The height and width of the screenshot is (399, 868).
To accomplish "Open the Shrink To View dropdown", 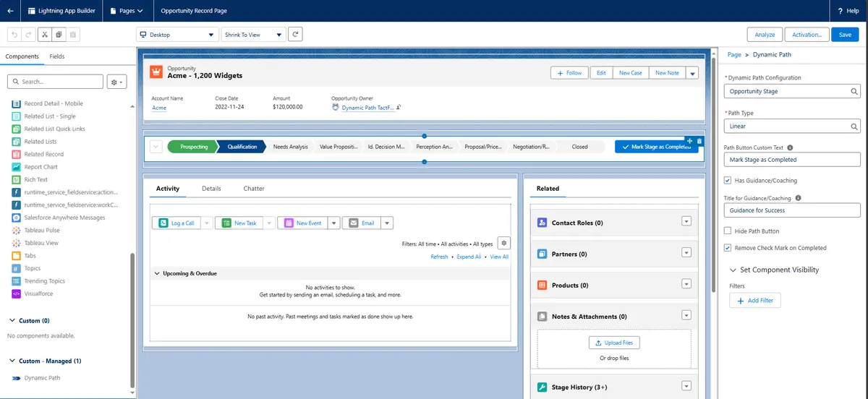I will (252, 35).
